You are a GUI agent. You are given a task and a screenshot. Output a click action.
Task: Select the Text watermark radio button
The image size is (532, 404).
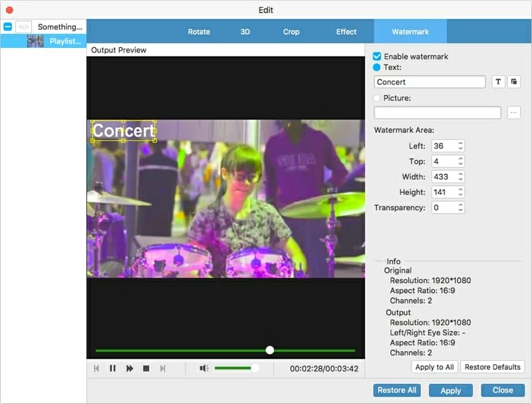[x=377, y=67]
